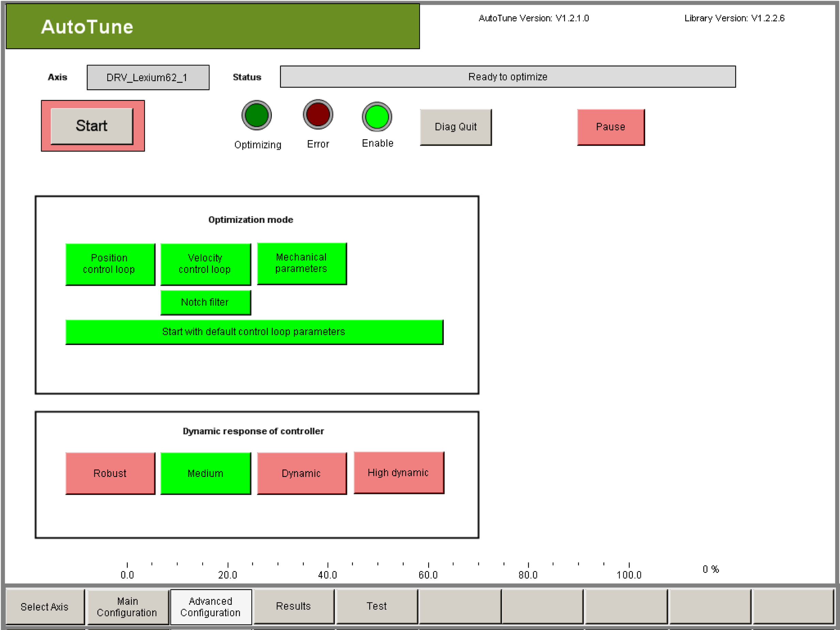
Task: Toggle Position control loop optimization
Action: point(110,264)
